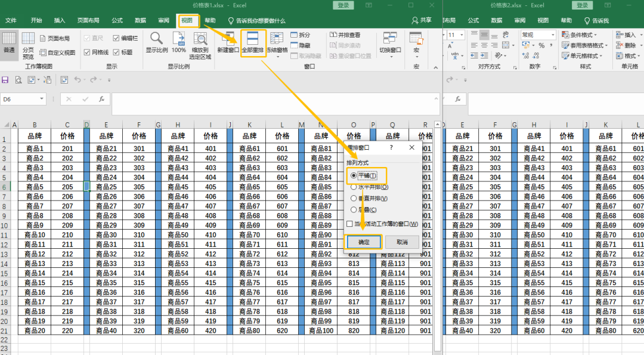
Task: Click the Insert Function fx icon
Action: point(101,99)
